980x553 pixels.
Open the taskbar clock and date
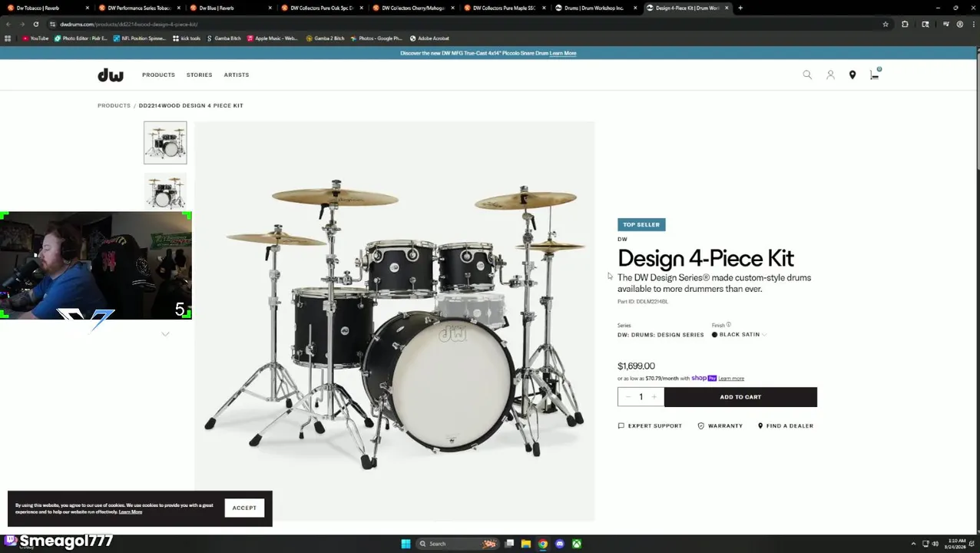click(957, 544)
